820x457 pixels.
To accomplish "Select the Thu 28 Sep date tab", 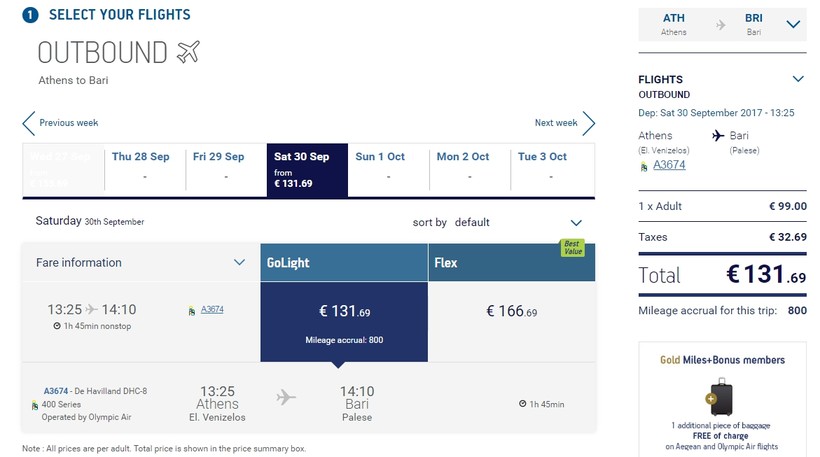I will (145, 166).
